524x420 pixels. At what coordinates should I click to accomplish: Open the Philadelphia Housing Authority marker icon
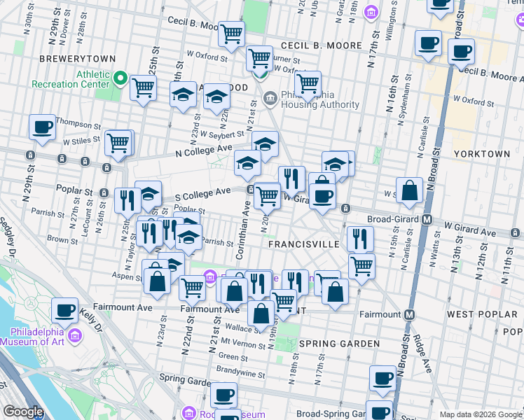pyautogui.click(x=270, y=99)
